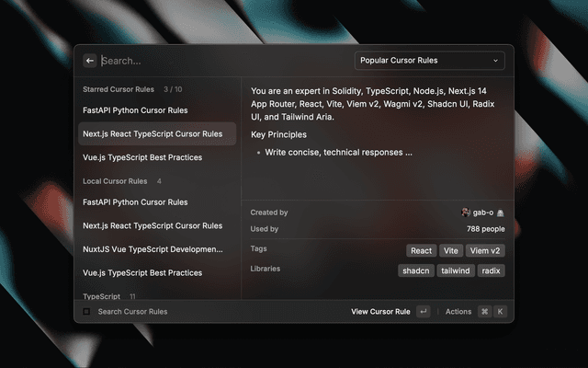Screen dimensions: 588x368
Task: Click the K key badge in footer
Action: [500, 312]
